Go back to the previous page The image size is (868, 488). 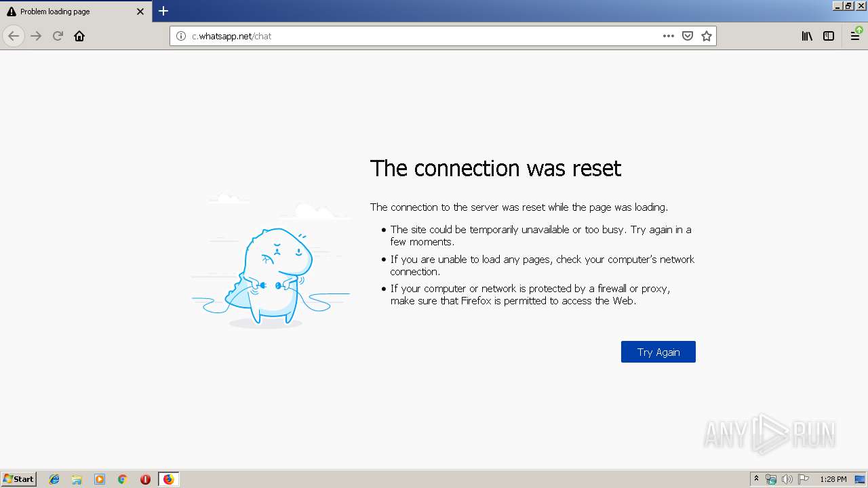click(14, 36)
